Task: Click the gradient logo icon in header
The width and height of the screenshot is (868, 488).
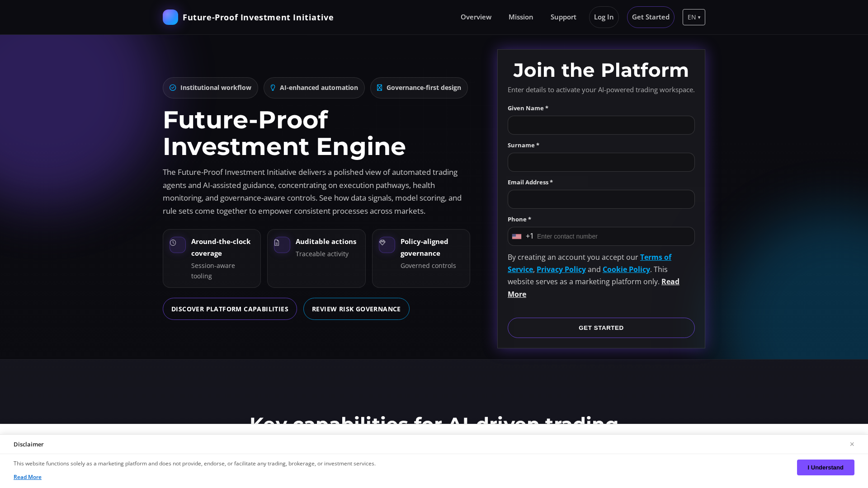Action: coord(170,17)
